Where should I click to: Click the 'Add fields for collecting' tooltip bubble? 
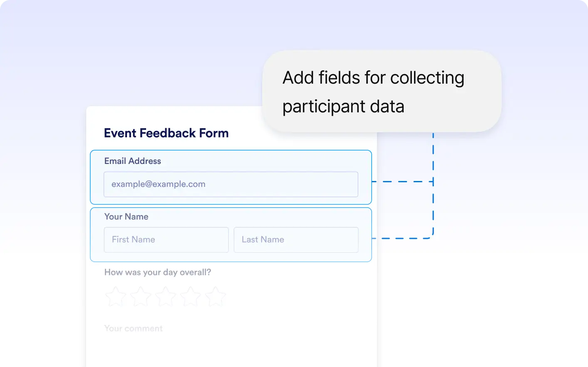[x=382, y=92]
